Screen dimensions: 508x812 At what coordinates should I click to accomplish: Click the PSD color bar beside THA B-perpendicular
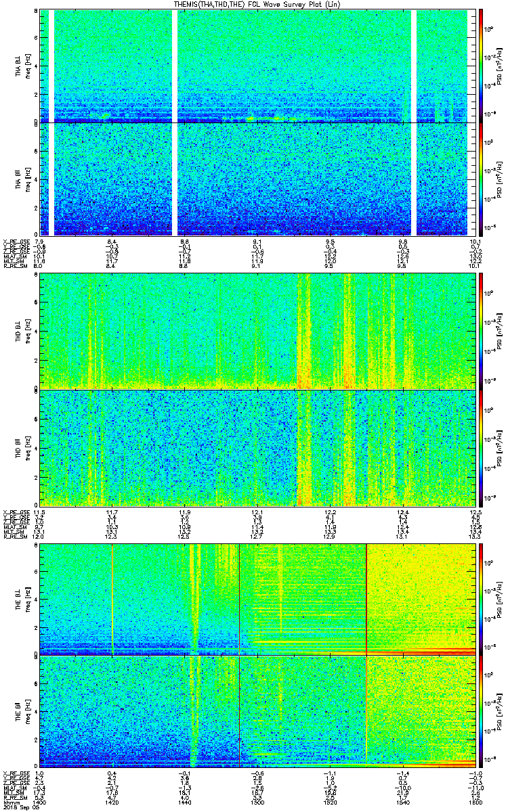point(481,66)
